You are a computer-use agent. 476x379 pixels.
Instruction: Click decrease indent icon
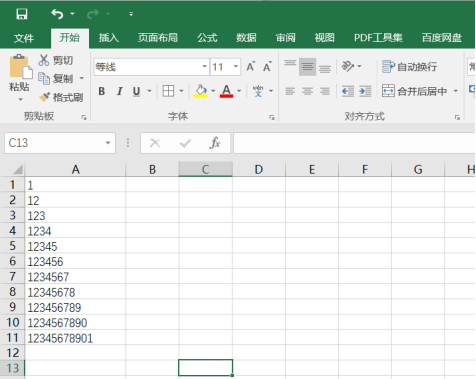click(x=348, y=91)
